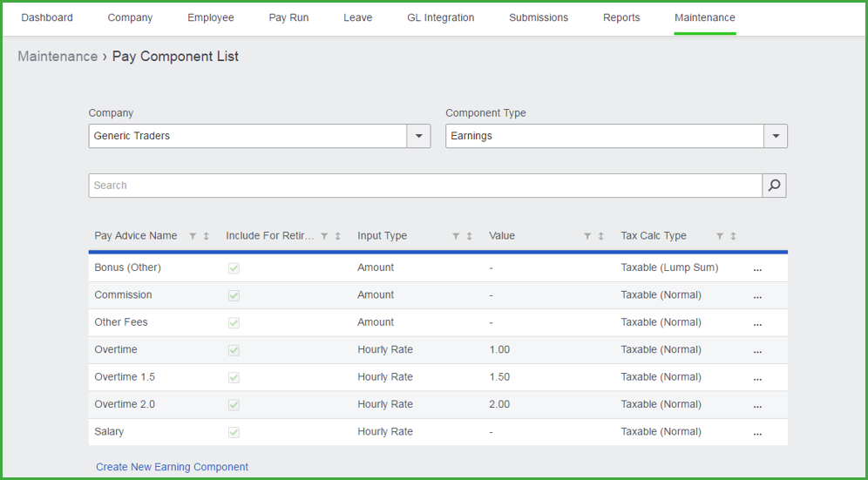Open actions menu for Overtime 2.0 row
The width and height of the screenshot is (868, 480).
[757, 406]
